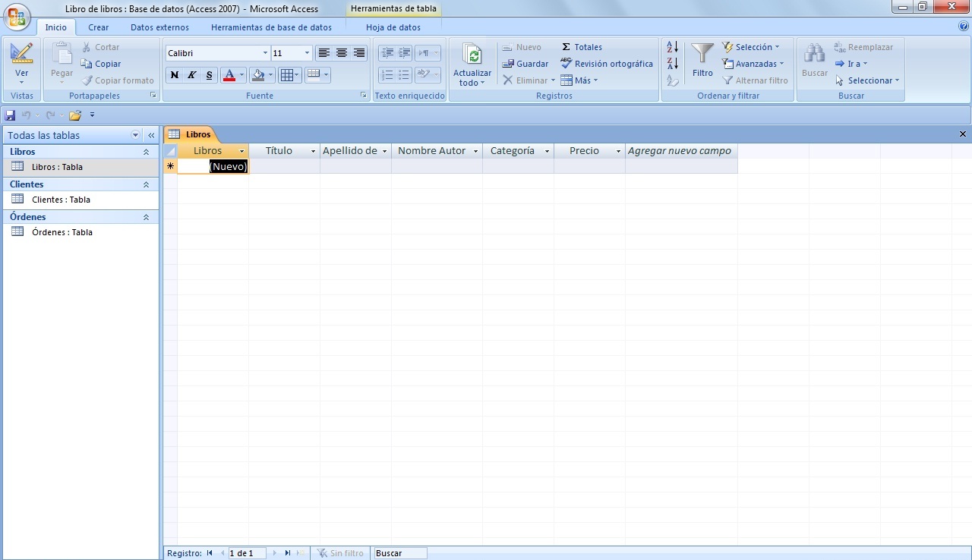Open the Todas las tablas pane dropdown

coord(137,135)
